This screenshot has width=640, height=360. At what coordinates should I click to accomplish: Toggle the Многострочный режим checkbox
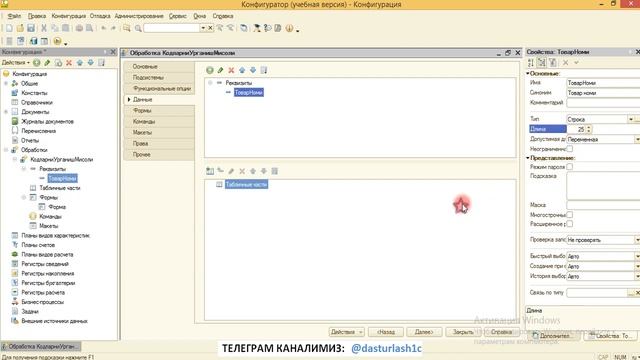pyautogui.click(x=569, y=215)
